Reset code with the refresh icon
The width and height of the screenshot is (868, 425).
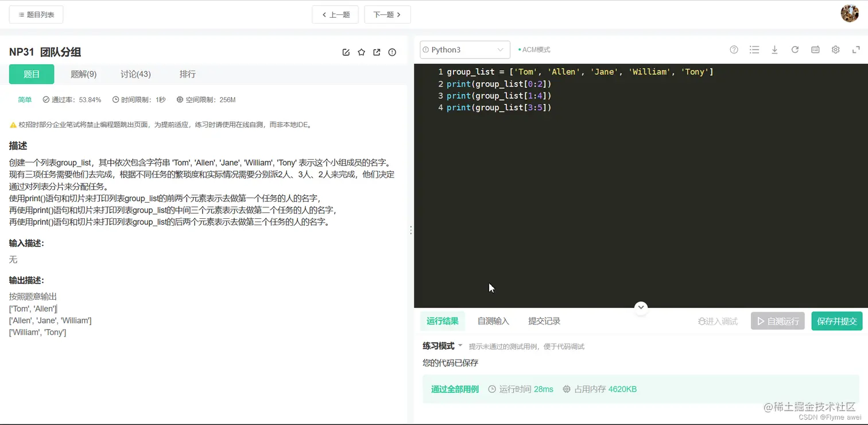click(795, 49)
